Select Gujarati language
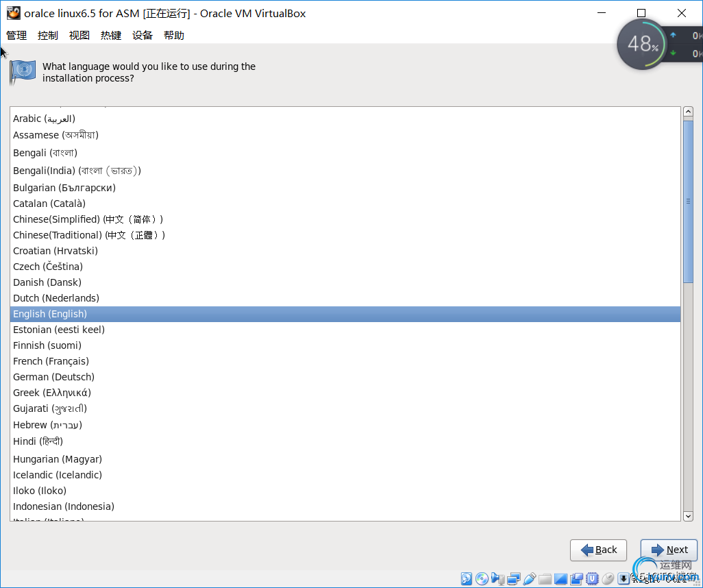This screenshot has width=703, height=588. [x=345, y=408]
